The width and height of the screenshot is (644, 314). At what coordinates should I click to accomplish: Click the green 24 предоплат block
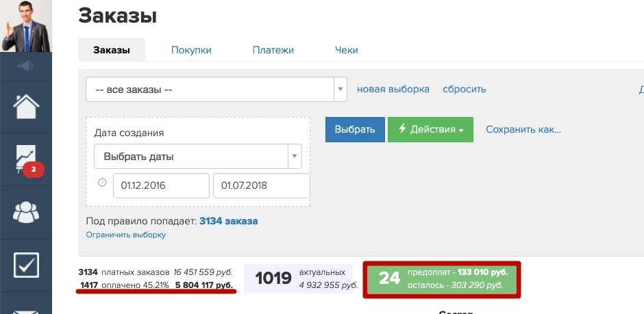442,278
